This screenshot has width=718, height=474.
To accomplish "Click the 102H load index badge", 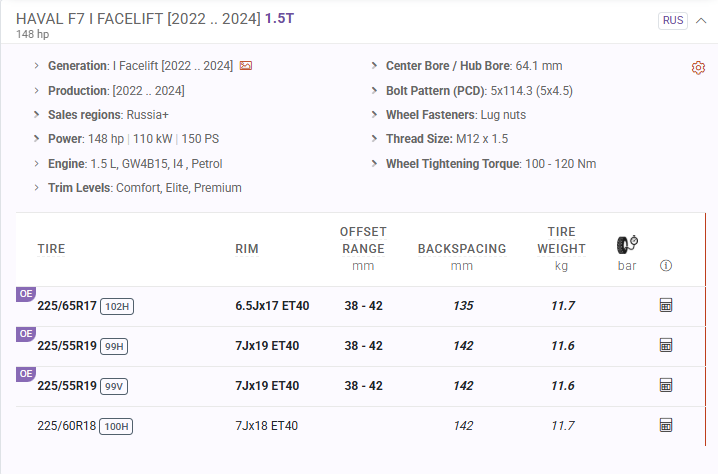I will coord(117,306).
